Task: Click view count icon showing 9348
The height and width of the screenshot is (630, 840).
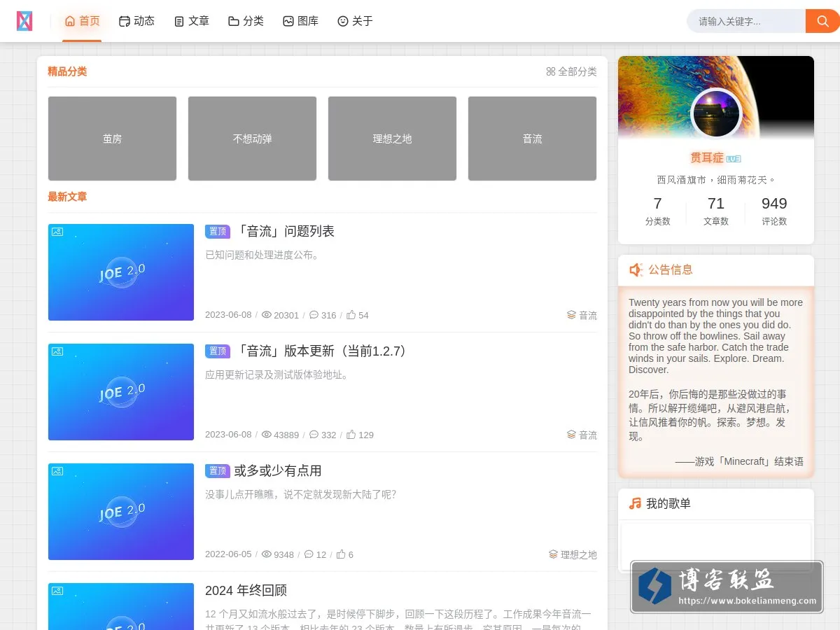Action: 266,554
